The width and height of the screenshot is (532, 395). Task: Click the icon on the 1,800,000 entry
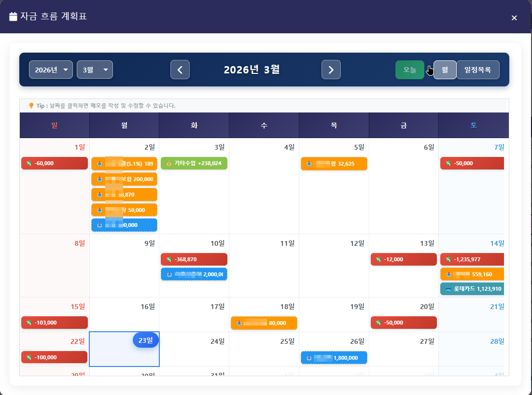[308, 358]
